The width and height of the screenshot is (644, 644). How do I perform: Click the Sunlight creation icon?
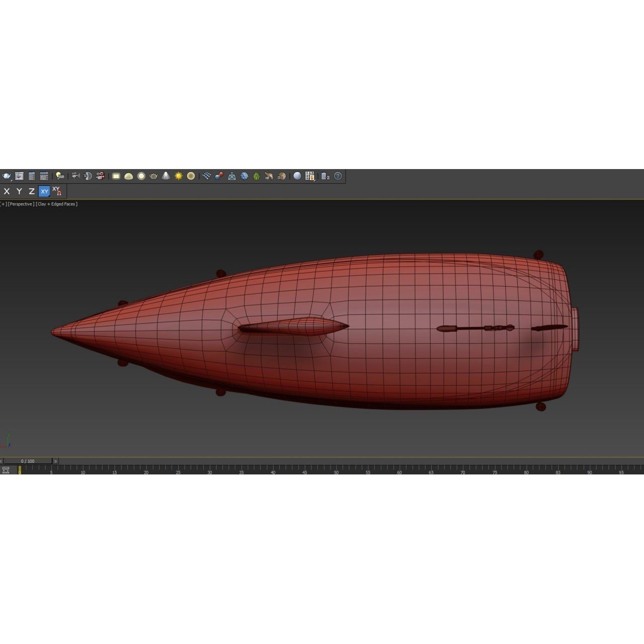pos(179,176)
